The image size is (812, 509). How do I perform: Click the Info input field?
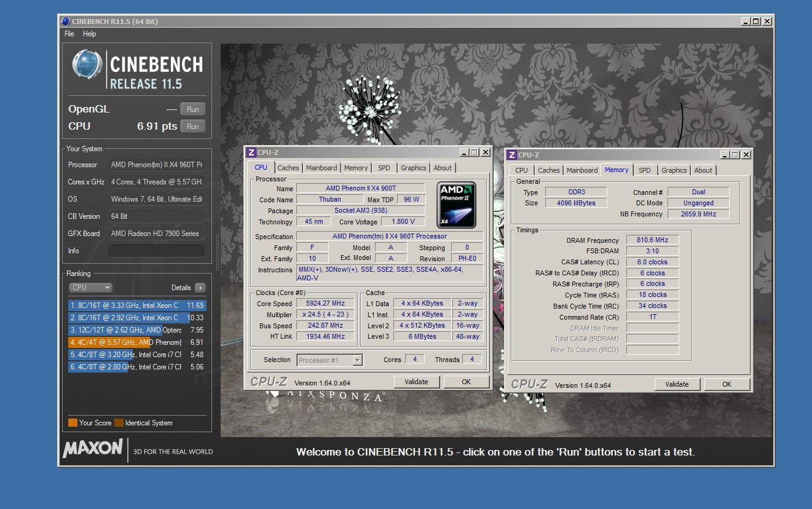pyautogui.click(x=156, y=251)
